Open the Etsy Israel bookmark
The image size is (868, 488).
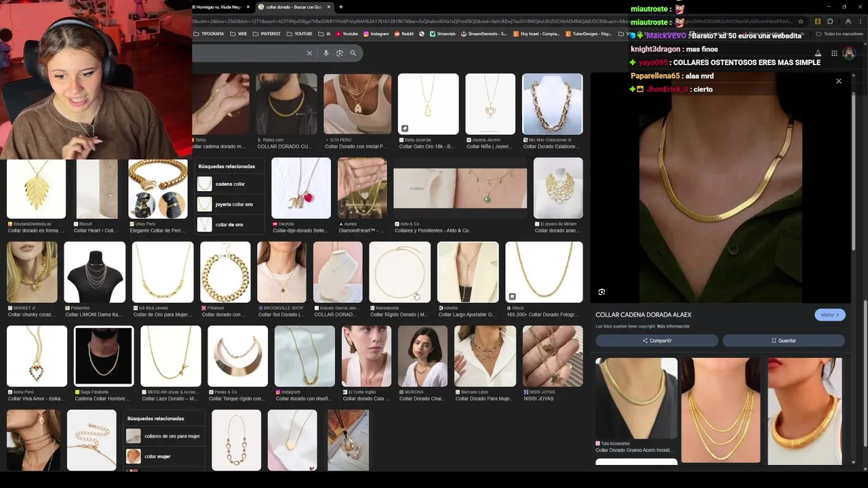pyautogui.click(x=536, y=34)
